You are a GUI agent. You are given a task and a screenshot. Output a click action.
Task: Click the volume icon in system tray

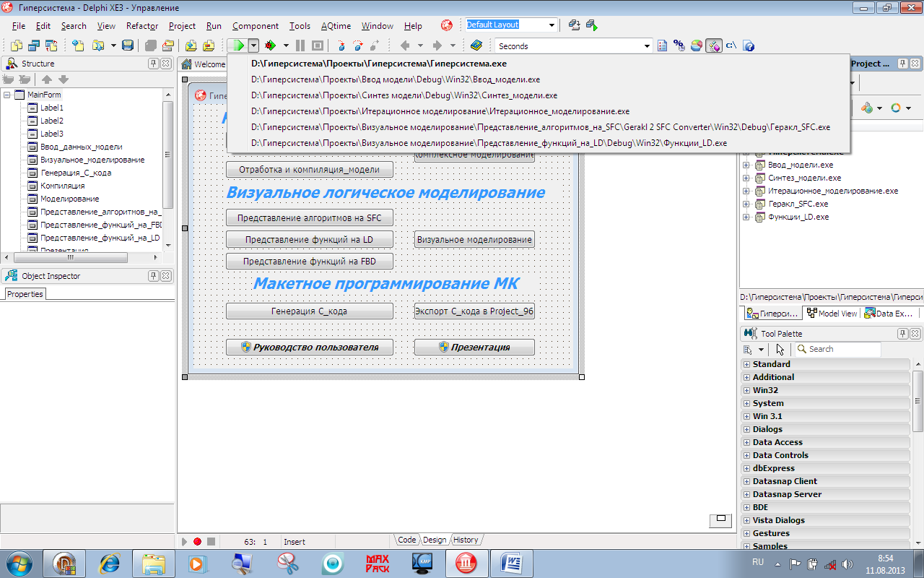847,563
